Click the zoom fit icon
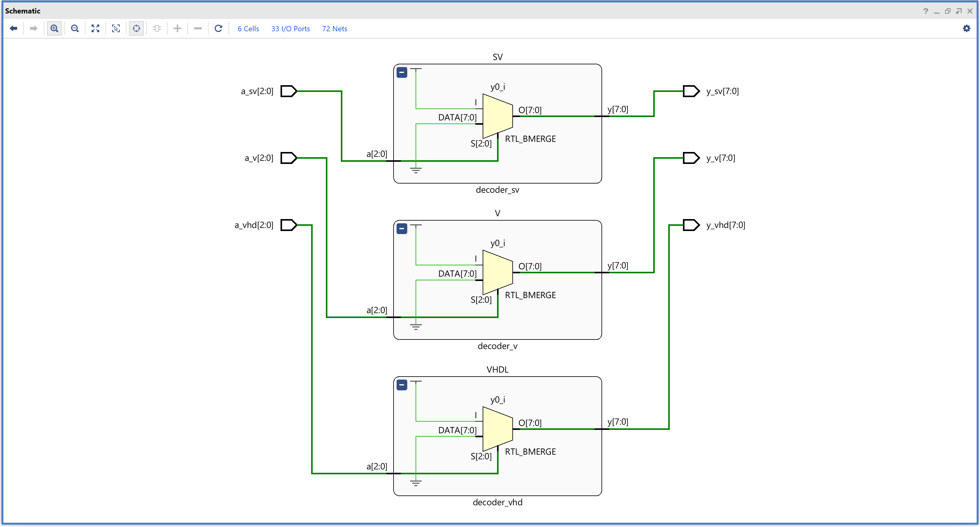Viewport: 980px width, 527px height. tap(96, 28)
